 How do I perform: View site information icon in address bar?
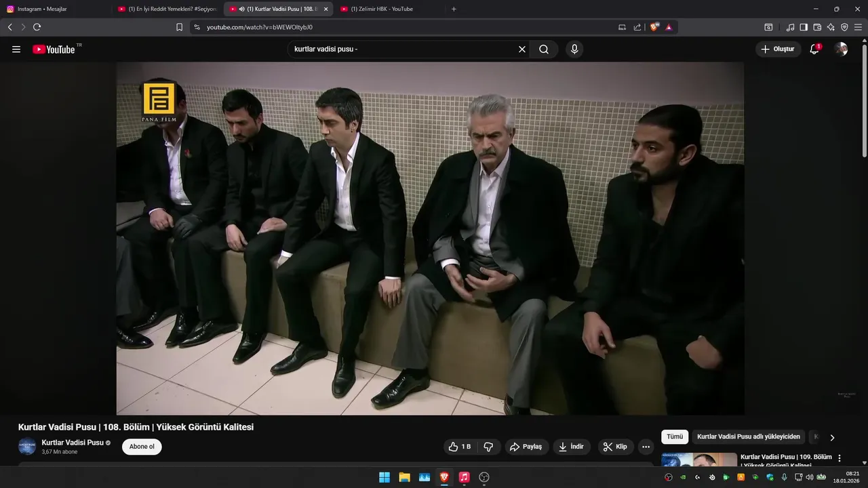(197, 27)
